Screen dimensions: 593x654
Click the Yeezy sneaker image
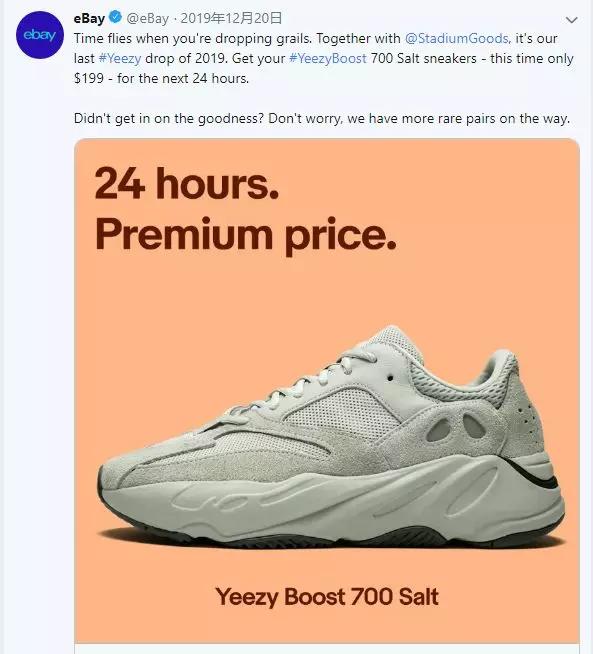point(331,436)
